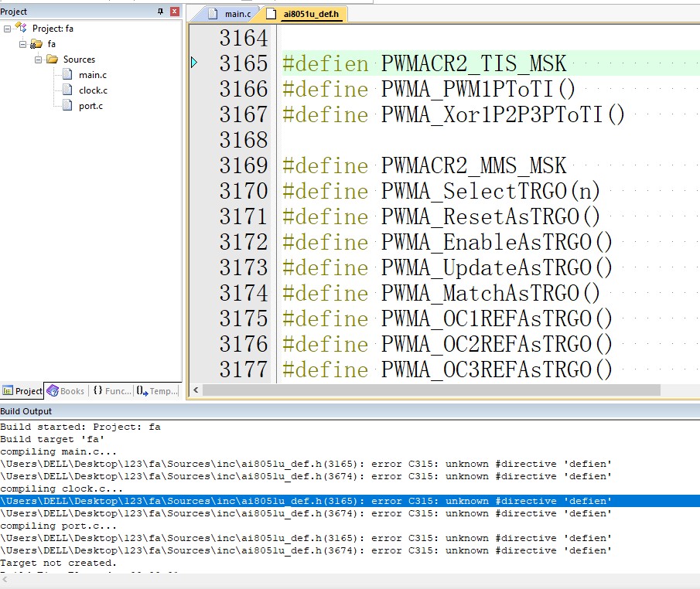This screenshot has height=589, width=700.
Task: Click the editor horizontal scrollbar thumb
Action: click(432, 390)
